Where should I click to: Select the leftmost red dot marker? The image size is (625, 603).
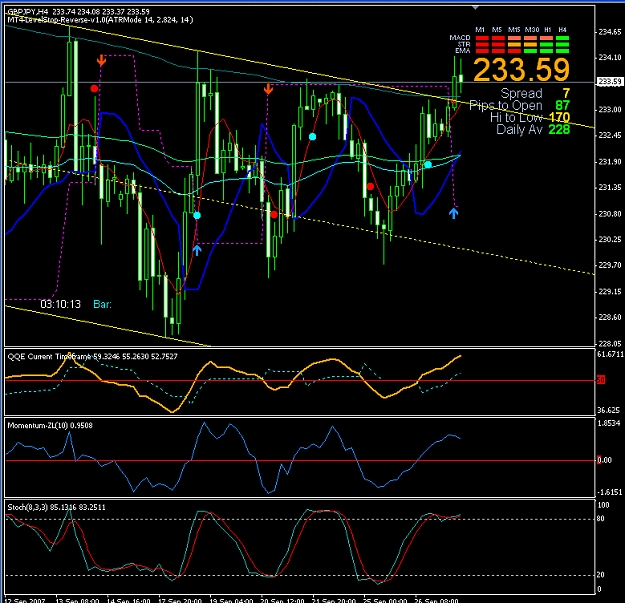tap(94, 88)
